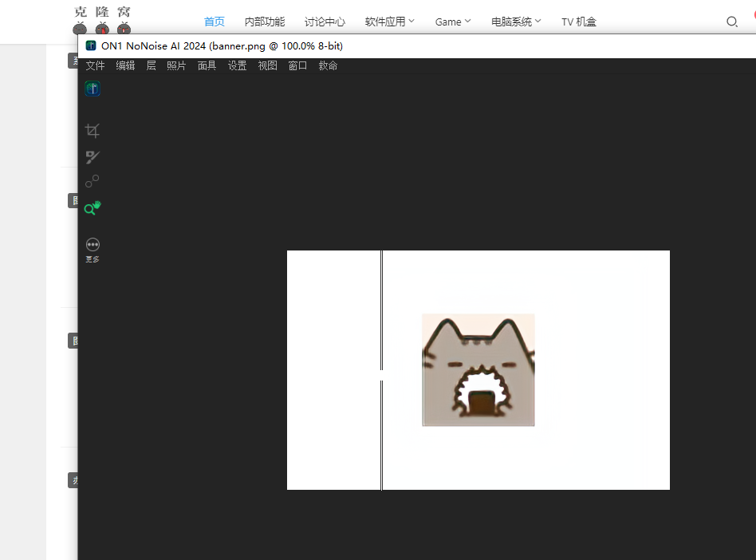Screen dimensions: 756x560
Task: Open the 窗口 (Window) menu
Action: pyautogui.click(x=298, y=65)
